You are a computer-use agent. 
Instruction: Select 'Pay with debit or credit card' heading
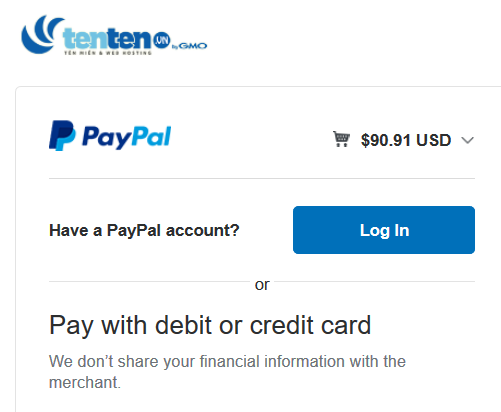point(210,325)
